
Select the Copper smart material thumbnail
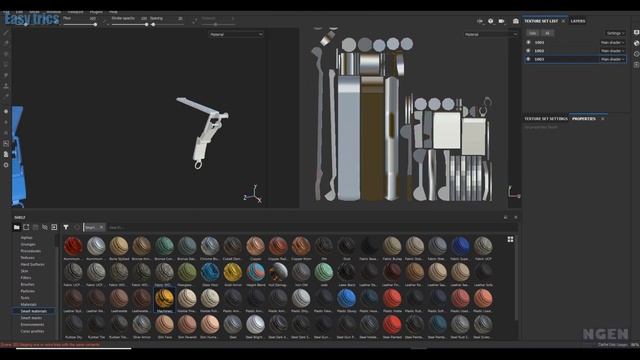coord(256,249)
